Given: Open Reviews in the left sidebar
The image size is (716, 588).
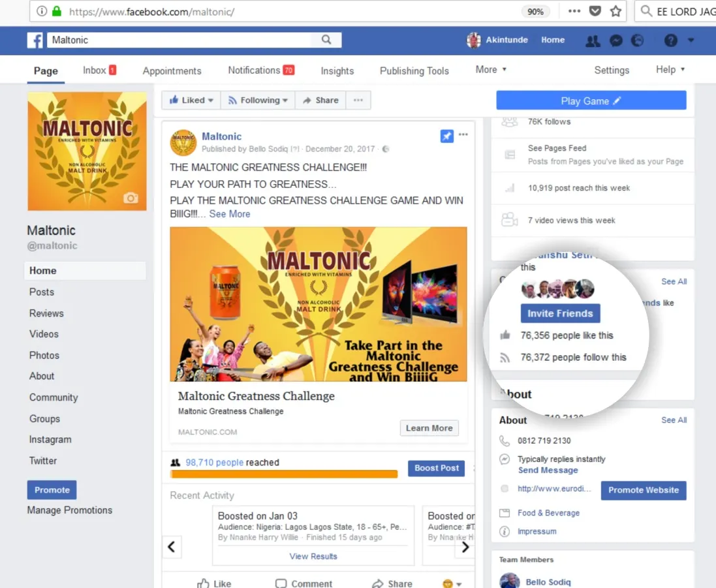Looking at the screenshot, I should 46,313.
